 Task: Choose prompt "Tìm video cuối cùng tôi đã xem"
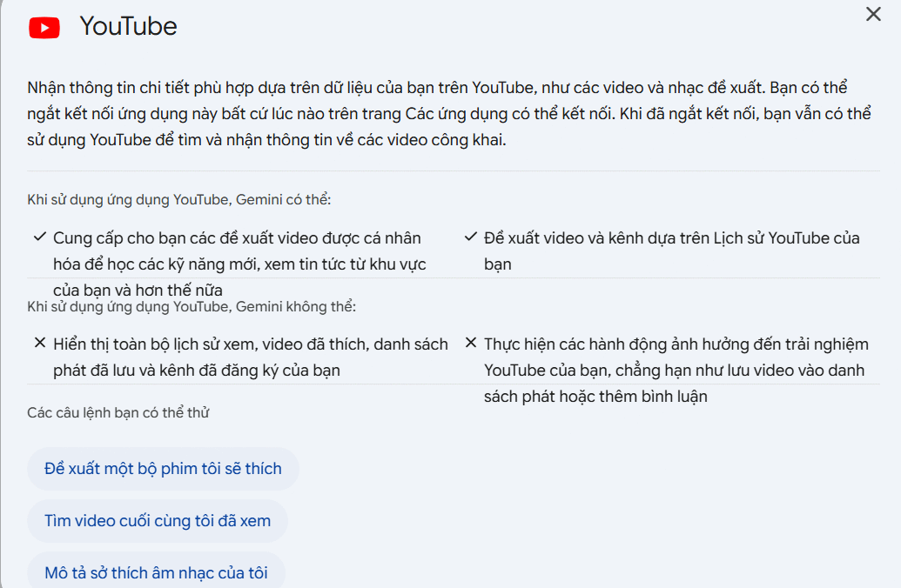158,521
